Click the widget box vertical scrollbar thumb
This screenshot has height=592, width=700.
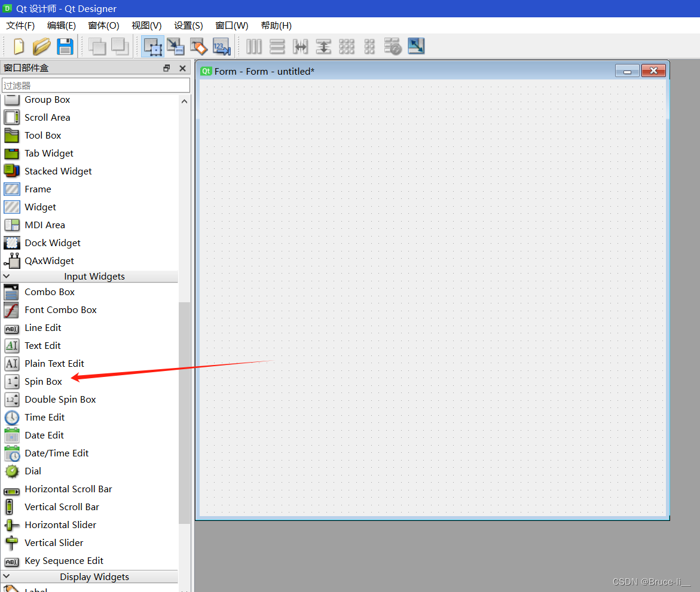[184, 413]
